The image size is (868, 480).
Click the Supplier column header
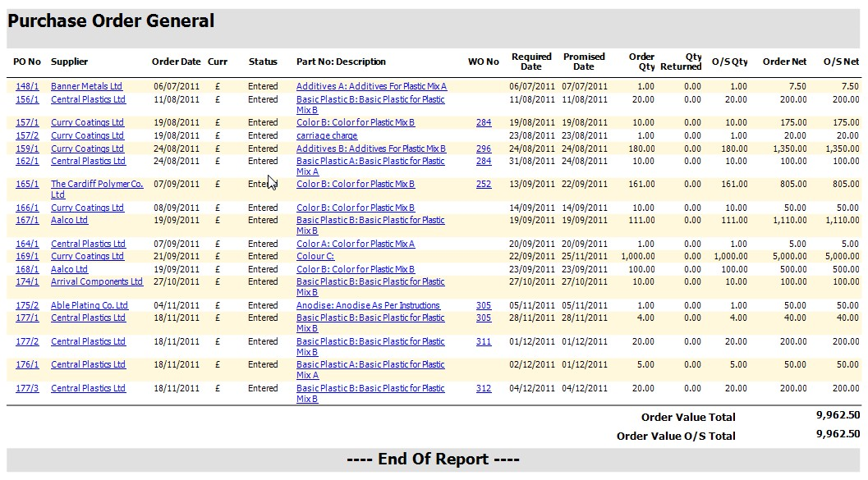pos(69,62)
